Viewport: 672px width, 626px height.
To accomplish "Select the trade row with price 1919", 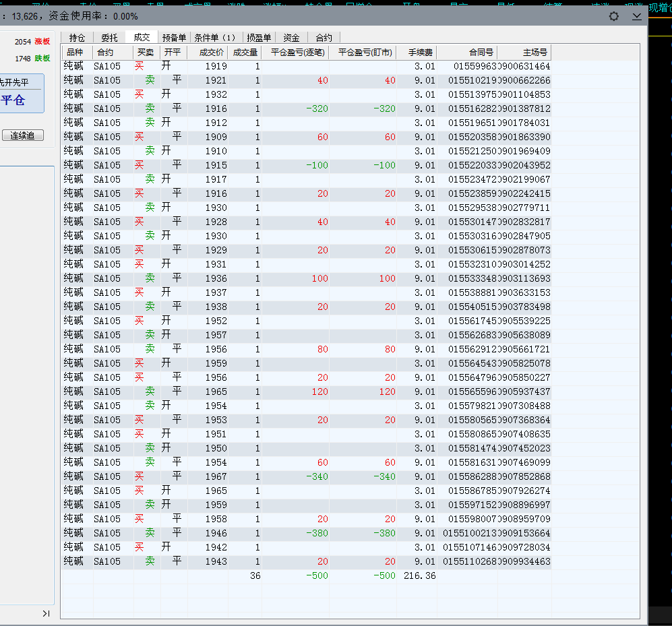I will coord(307,67).
